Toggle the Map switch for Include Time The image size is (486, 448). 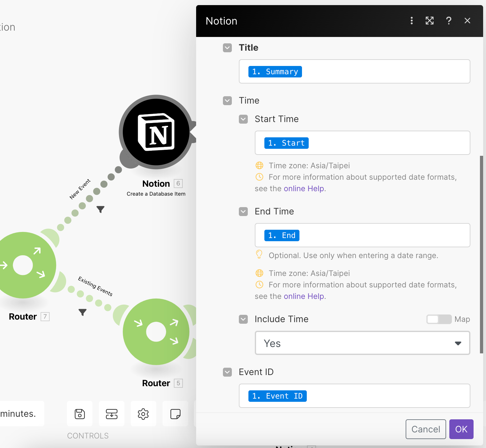[x=439, y=319]
